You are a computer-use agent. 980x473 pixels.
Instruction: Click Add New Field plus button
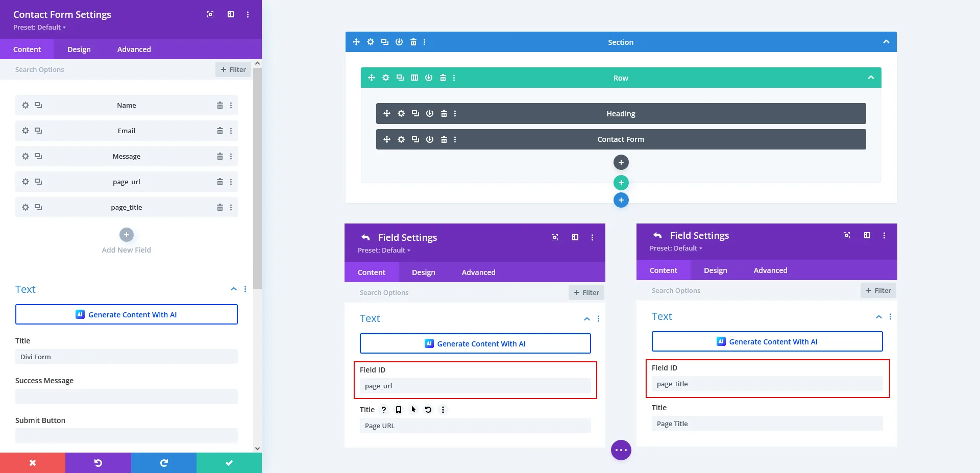pyautogui.click(x=127, y=235)
